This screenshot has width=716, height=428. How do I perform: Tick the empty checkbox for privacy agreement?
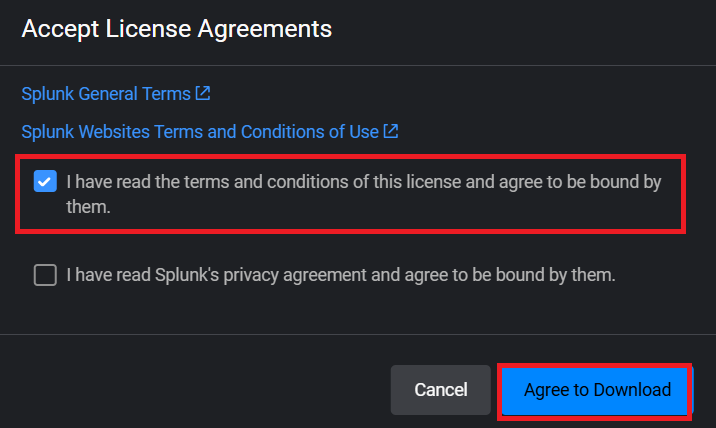45,275
